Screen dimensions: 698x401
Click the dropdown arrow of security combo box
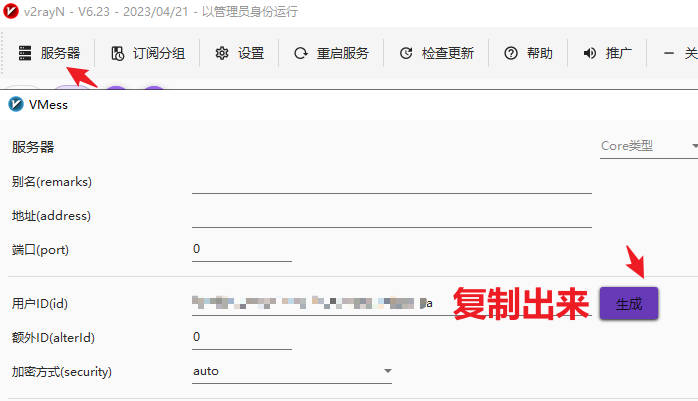pyautogui.click(x=388, y=371)
